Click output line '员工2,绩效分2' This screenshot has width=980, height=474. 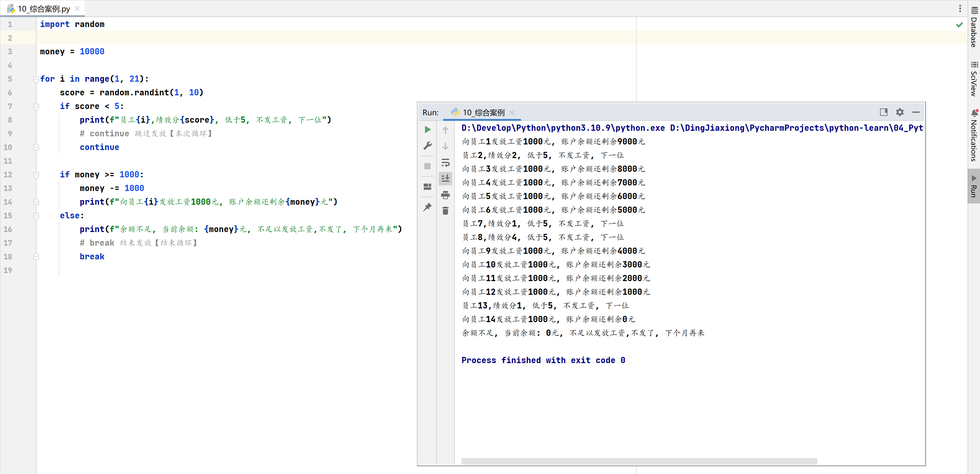[543, 155]
